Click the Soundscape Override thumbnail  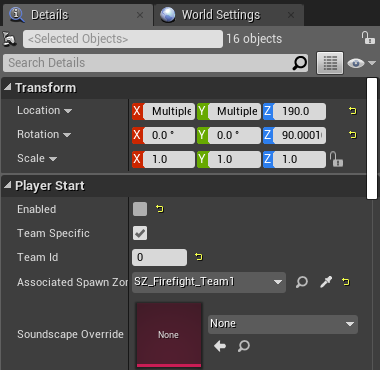tap(169, 335)
